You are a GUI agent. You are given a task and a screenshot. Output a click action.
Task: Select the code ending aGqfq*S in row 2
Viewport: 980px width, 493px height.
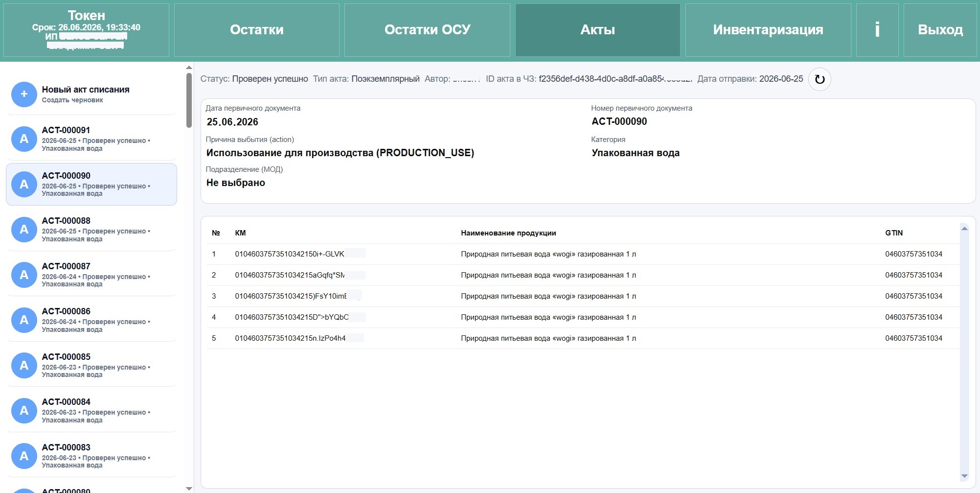tap(290, 275)
